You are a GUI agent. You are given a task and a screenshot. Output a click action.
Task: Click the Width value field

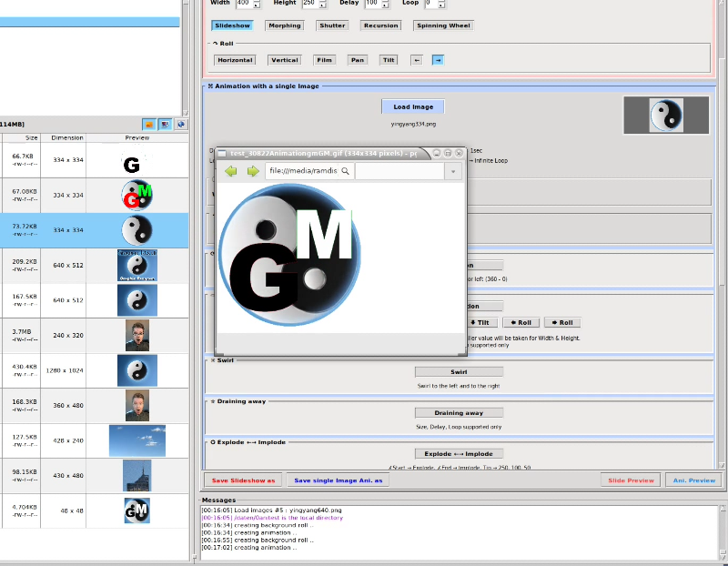click(244, 4)
